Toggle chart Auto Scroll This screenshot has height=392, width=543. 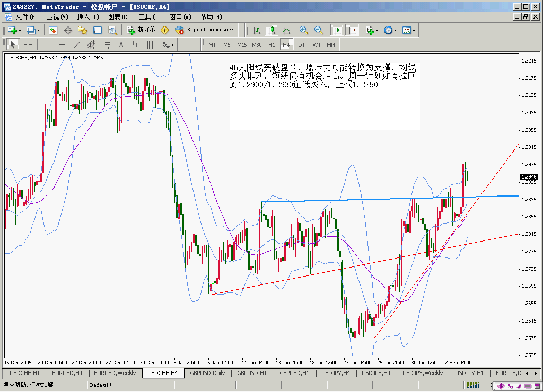click(337, 30)
